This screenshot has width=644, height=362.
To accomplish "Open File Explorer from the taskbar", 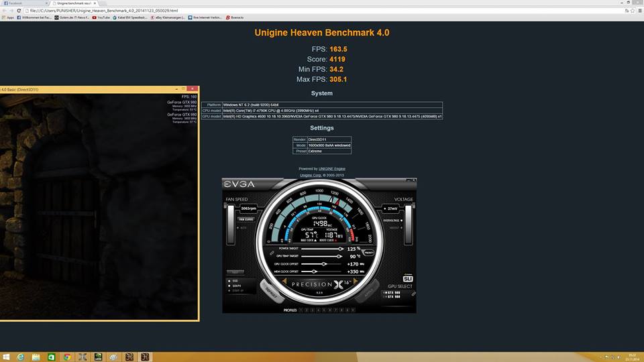I will 36,357.
